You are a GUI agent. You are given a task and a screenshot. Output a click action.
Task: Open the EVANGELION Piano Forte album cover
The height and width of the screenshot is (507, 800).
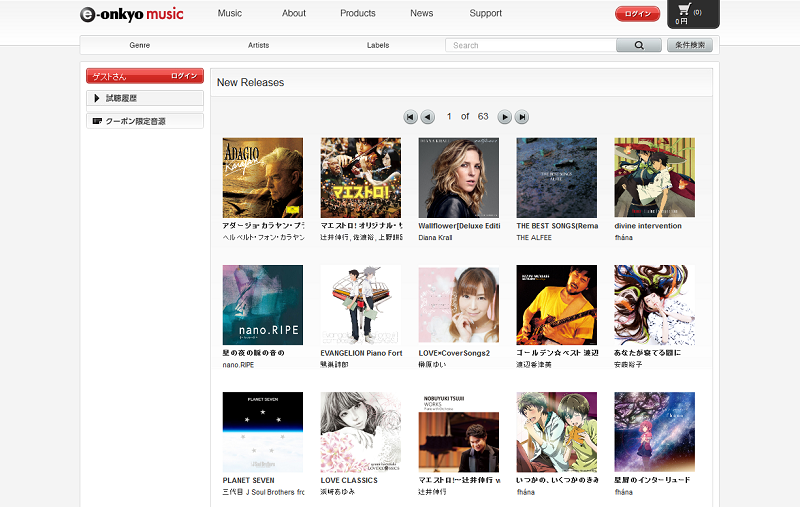point(361,305)
